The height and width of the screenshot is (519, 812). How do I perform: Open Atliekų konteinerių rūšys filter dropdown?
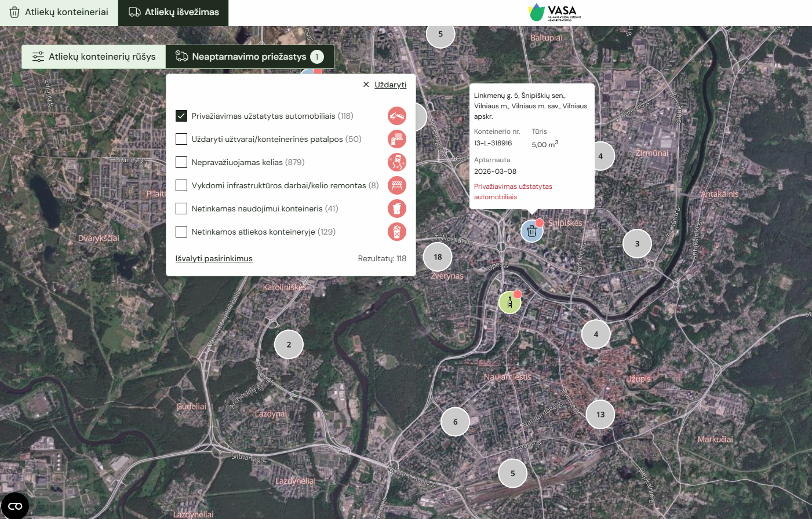(94, 57)
